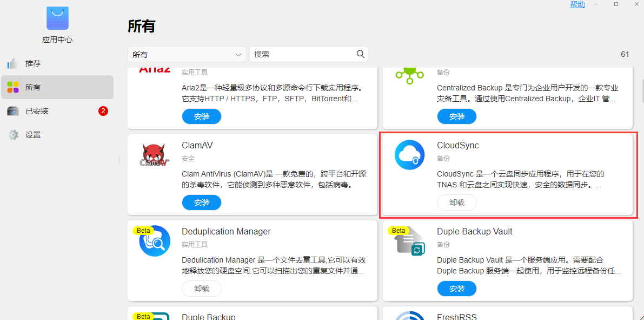Click the ClamAV red devil icon

coord(155,155)
